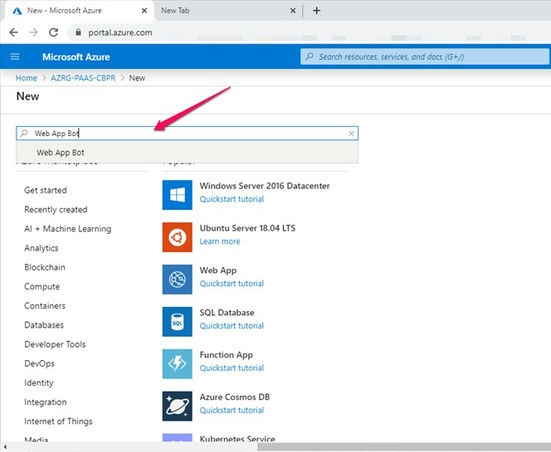Viewport: 551px width, 452px height.
Task: Open Ubuntu Server Learn more link
Action: (x=220, y=241)
